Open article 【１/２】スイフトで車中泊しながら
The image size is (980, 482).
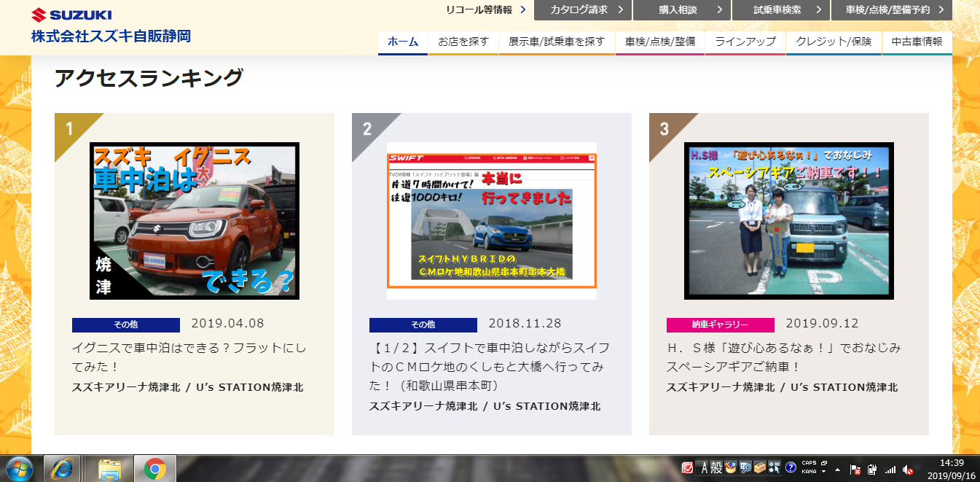coord(490,366)
